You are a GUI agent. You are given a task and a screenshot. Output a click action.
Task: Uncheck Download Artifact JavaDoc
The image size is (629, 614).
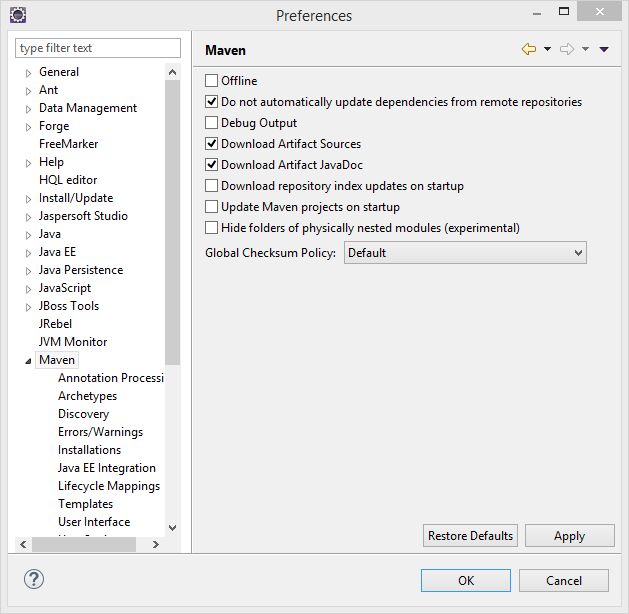(x=211, y=164)
